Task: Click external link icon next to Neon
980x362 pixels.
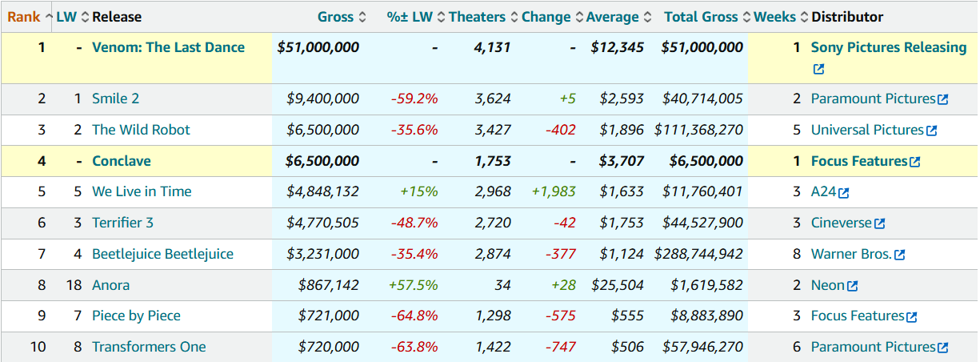Action: tap(852, 286)
